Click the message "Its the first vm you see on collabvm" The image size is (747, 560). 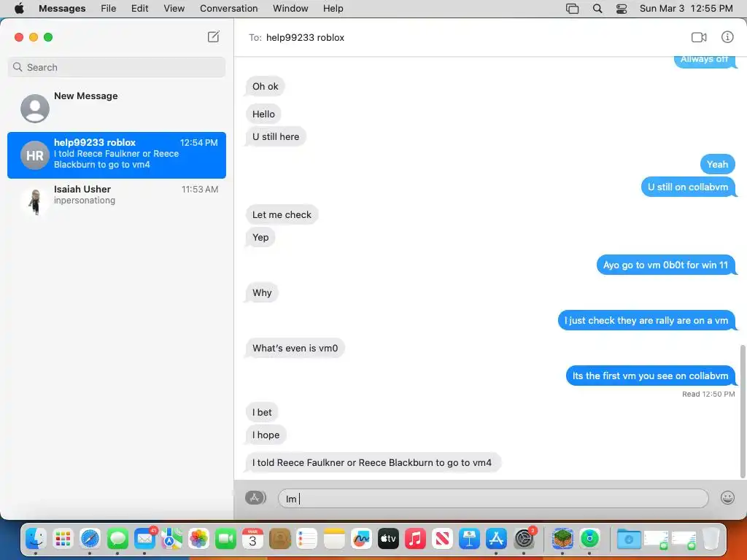(x=650, y=376)
